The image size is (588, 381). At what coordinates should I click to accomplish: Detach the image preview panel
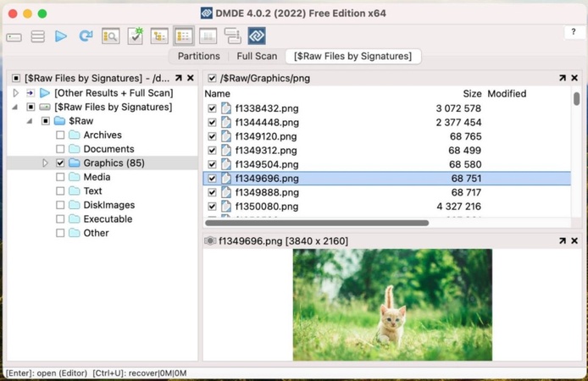click(x=562, y=241)
